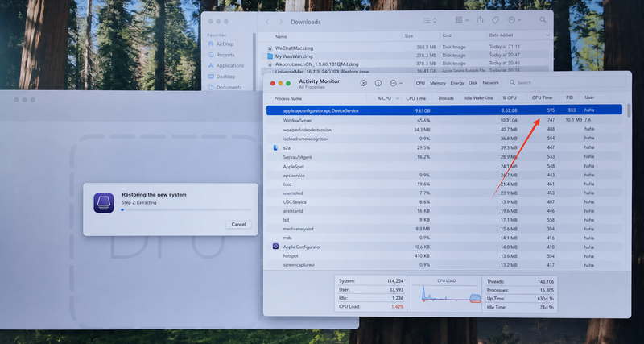Open the Finder list view switcher
The image size is (644, 344).
(430, 20)
